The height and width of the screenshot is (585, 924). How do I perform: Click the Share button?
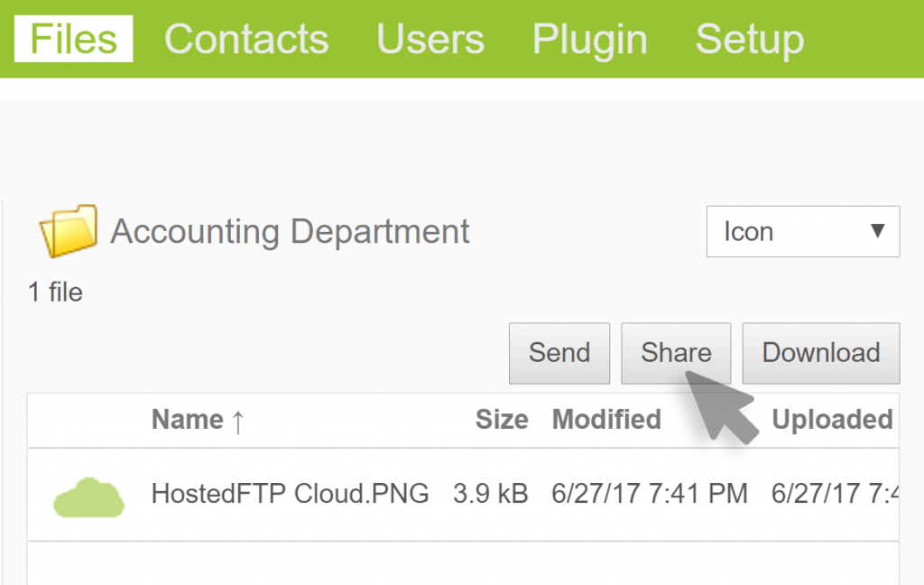click(x=676, y=353)
